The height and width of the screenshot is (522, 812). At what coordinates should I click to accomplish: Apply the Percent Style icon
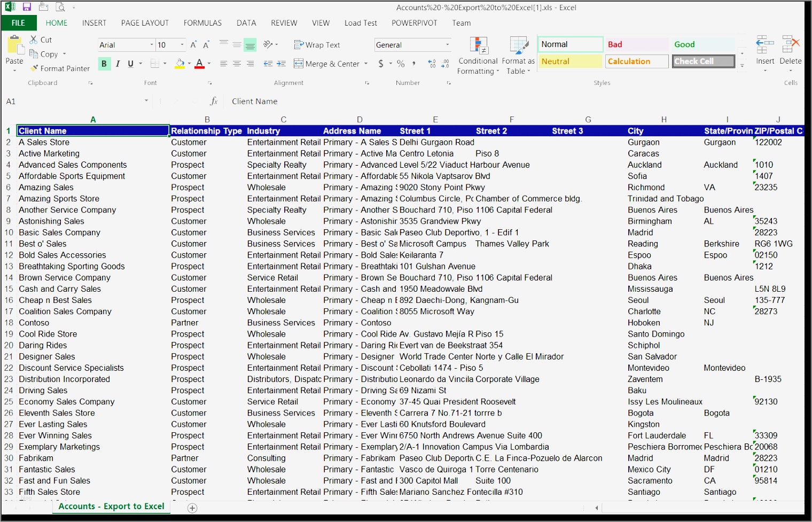coord(400,64)
